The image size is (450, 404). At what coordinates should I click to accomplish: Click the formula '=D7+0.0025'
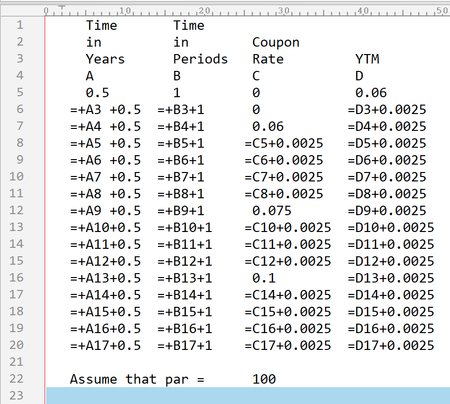click(387, 177)
